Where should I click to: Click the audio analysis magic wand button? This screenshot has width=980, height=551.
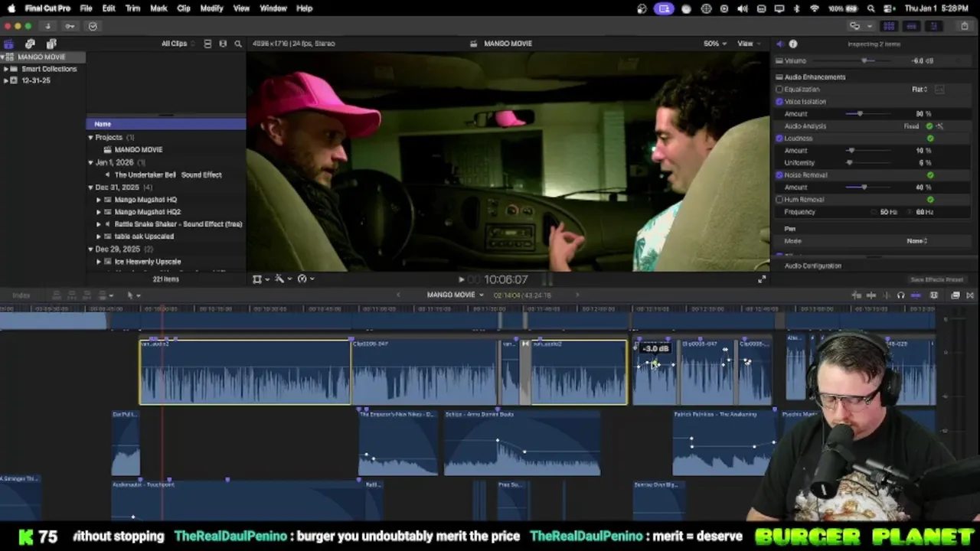tap(939, 126)
